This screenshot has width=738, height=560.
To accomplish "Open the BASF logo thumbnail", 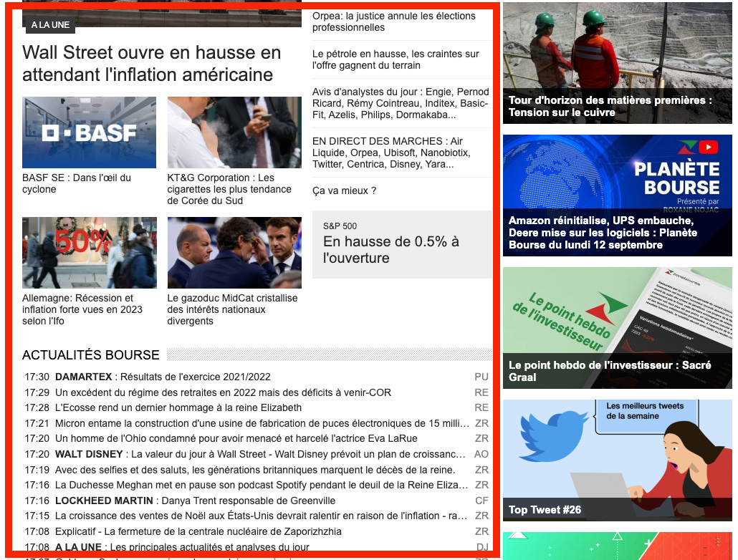I will (89, 132).
